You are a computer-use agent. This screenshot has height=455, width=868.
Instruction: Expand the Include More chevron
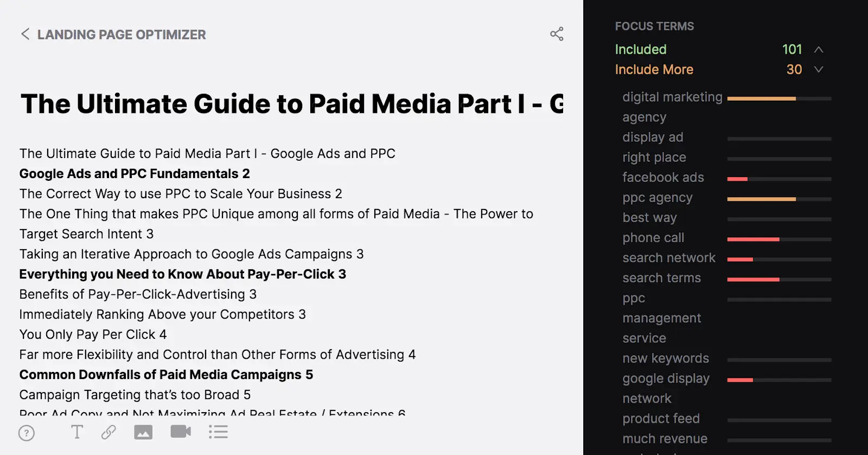point(819,69)
